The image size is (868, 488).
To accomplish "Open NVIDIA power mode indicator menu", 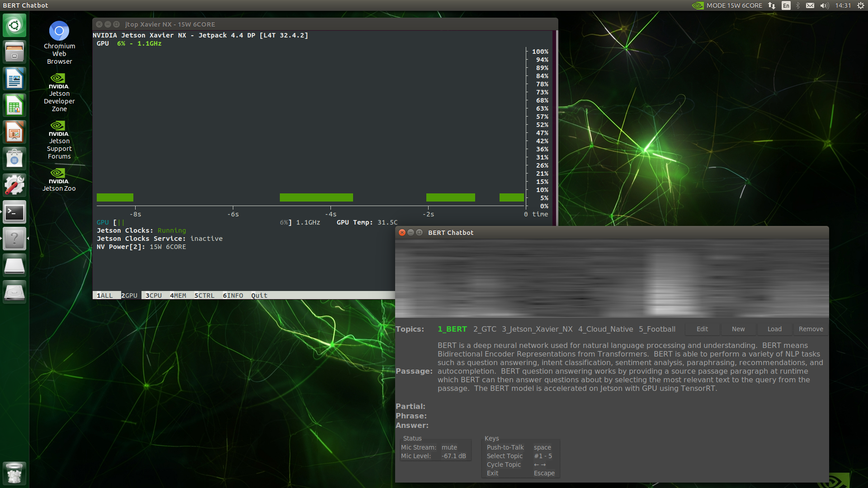I will [x=727, y=5].
